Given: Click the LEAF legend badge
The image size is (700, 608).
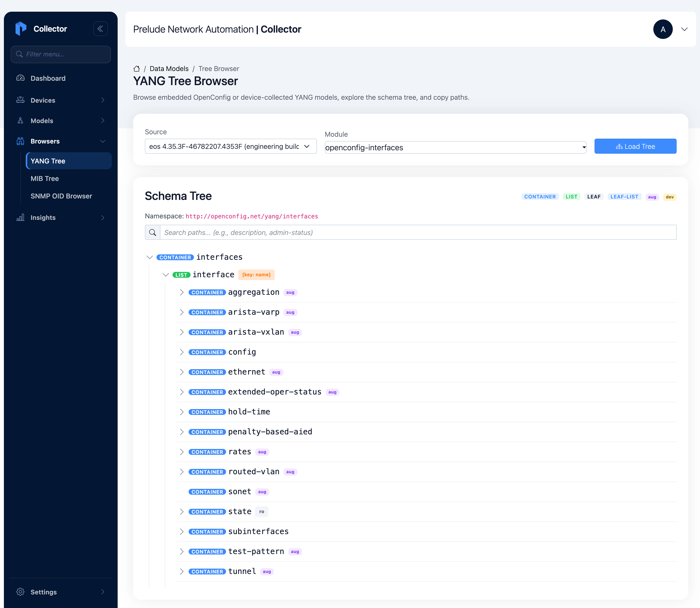Looking at the screenshot, I should coord(594,197).
